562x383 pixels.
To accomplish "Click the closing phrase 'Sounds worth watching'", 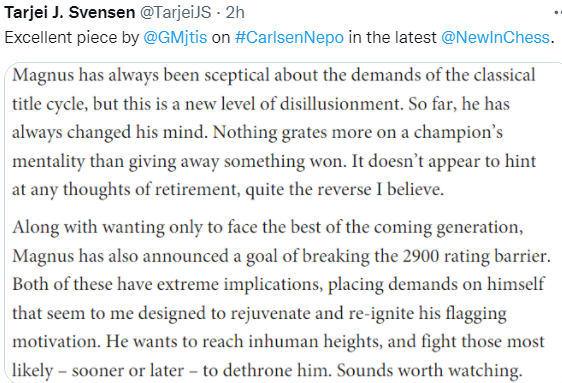I will pos(429,371).
